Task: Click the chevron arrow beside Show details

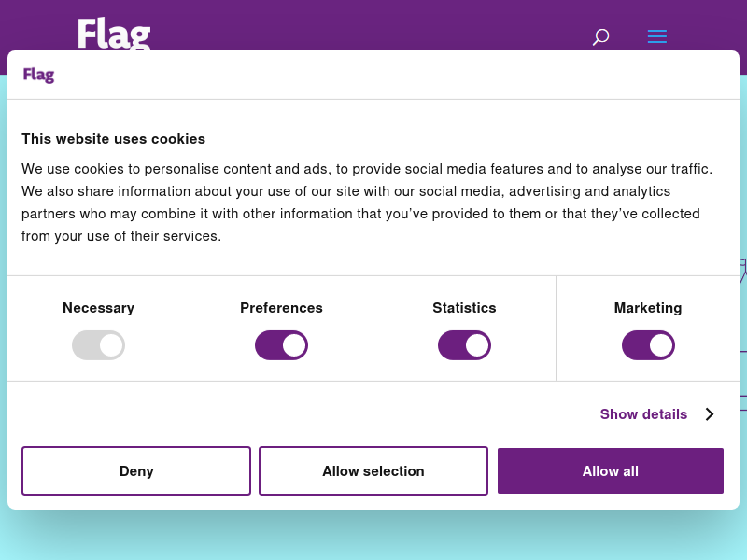Action: (710, 414)
